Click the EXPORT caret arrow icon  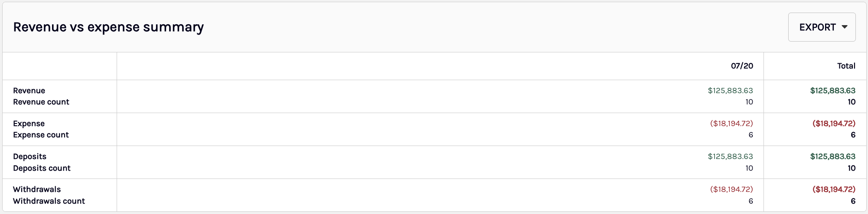[845, 27]
